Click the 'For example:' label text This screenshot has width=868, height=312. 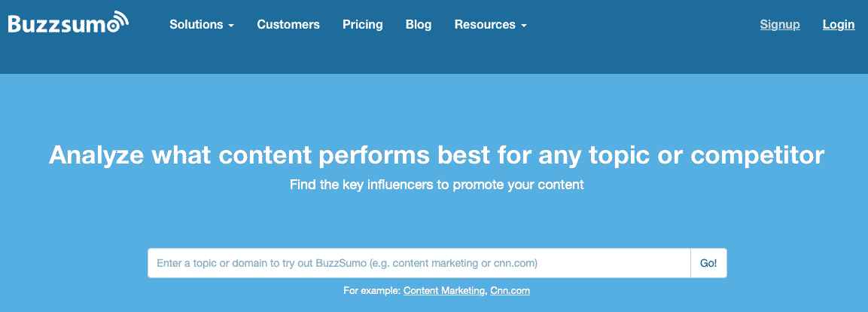tap(371, 290)
